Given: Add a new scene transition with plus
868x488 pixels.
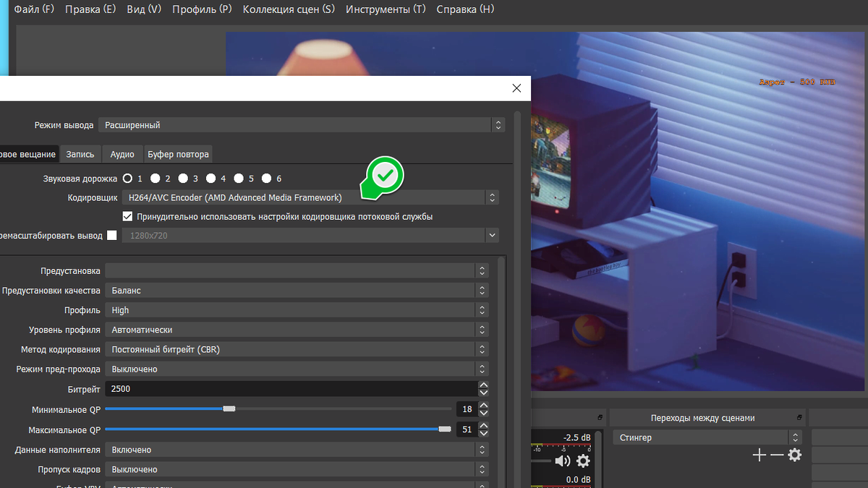Looking at the screenshot, I should pyautogui.click(x=759, y=455).
